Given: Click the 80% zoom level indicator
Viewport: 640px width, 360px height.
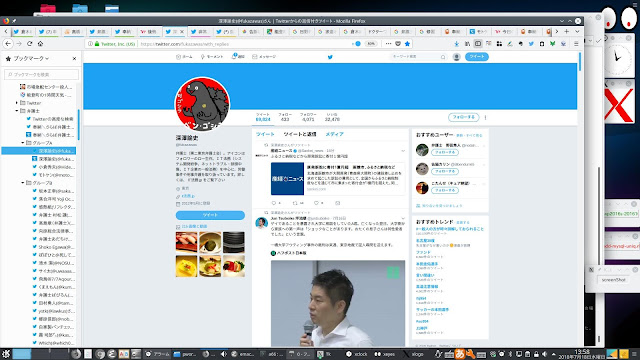Looking at the screenshot, I should [x=371, y=44].
